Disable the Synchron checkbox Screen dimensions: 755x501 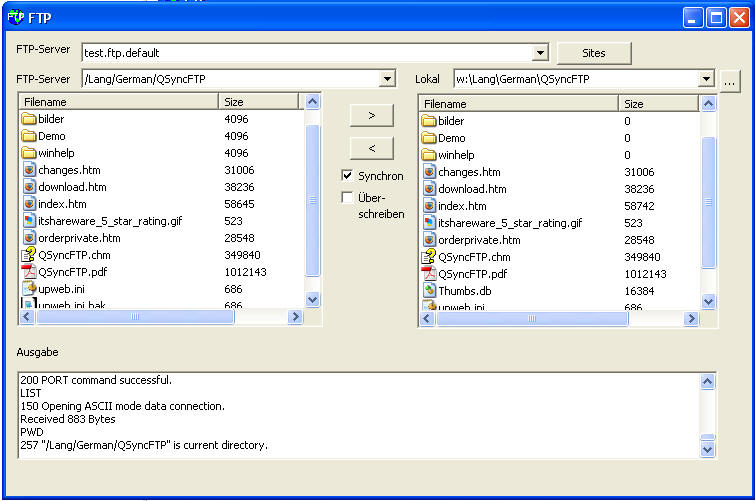[348, 176]
